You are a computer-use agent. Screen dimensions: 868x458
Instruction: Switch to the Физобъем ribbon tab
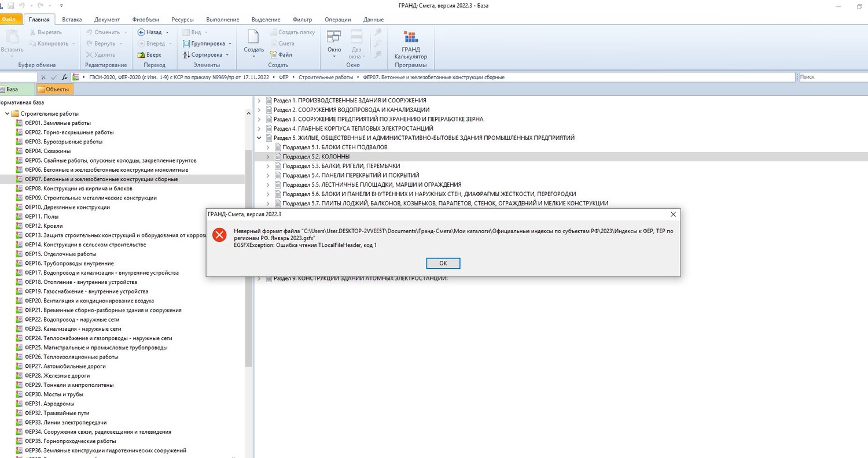[x=145, y=20]
